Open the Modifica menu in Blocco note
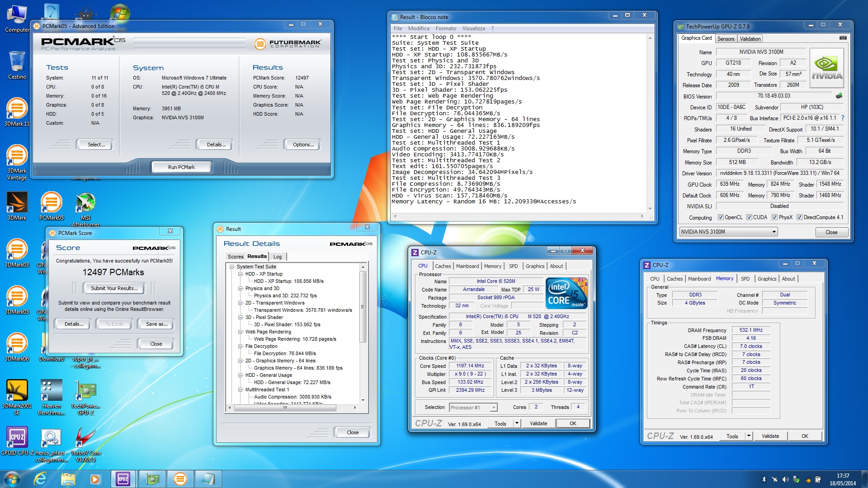The image size is (868, 488). coord(419,28)
